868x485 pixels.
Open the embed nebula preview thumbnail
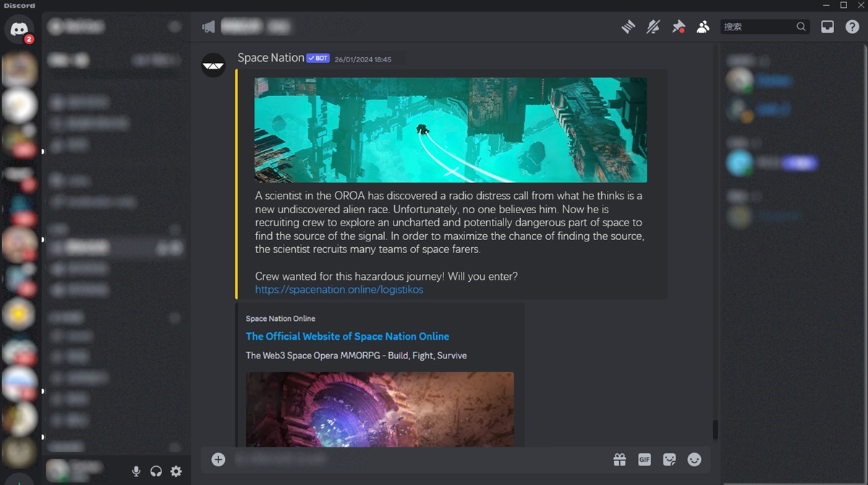click(380, 409)
